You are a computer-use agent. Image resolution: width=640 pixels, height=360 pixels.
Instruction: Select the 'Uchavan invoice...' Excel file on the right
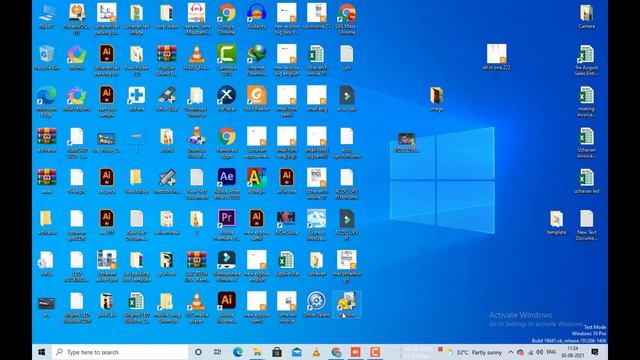[x=587, y=142]
